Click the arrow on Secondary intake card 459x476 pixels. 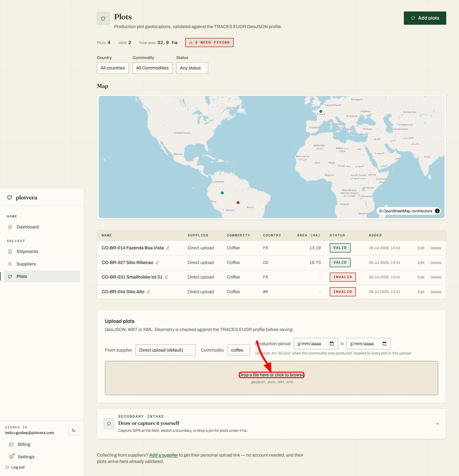click(x=437, y=424)
